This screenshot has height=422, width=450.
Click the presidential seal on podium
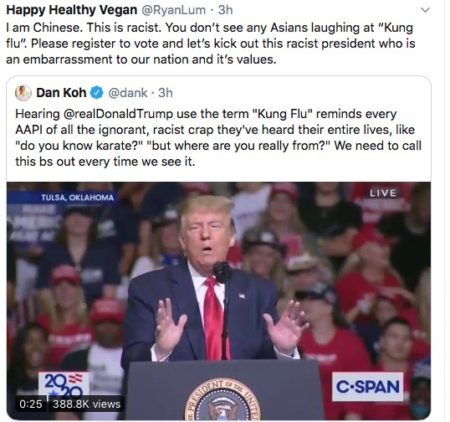click(222, 399)
